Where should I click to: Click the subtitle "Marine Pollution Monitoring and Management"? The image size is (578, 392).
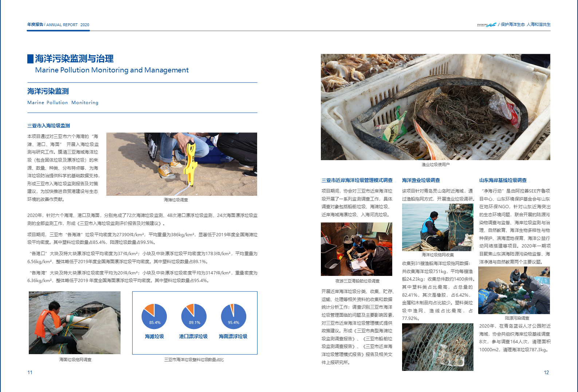[112, 70]
